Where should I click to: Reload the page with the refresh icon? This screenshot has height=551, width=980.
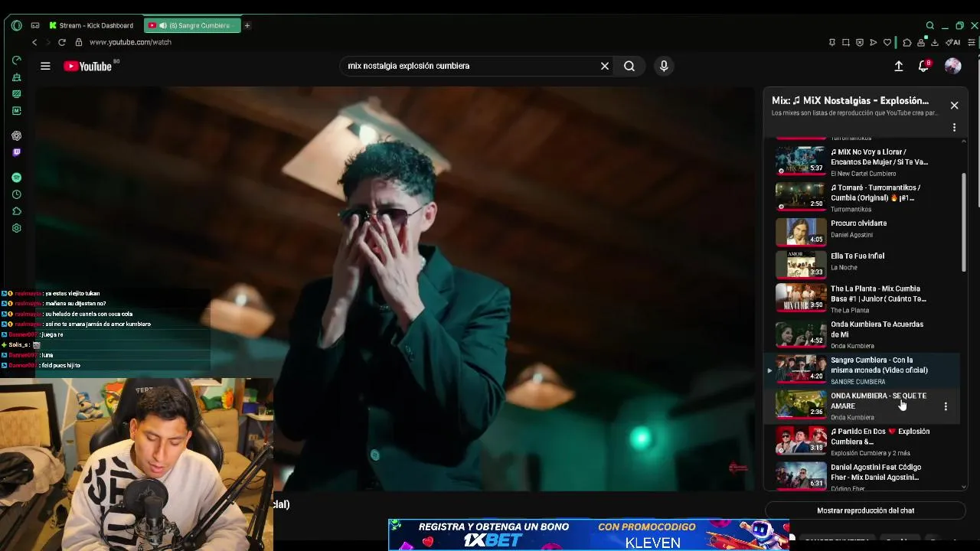62,42
